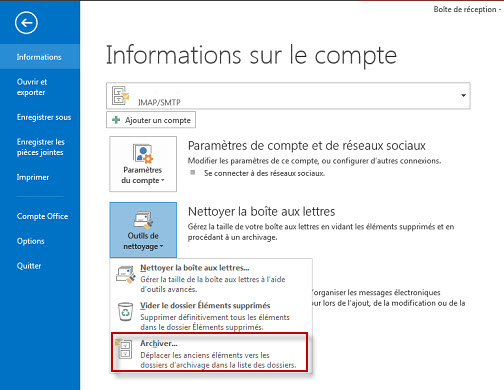
Task: Select Enregistrer sous in the sidebar
Action: [40, 117]
